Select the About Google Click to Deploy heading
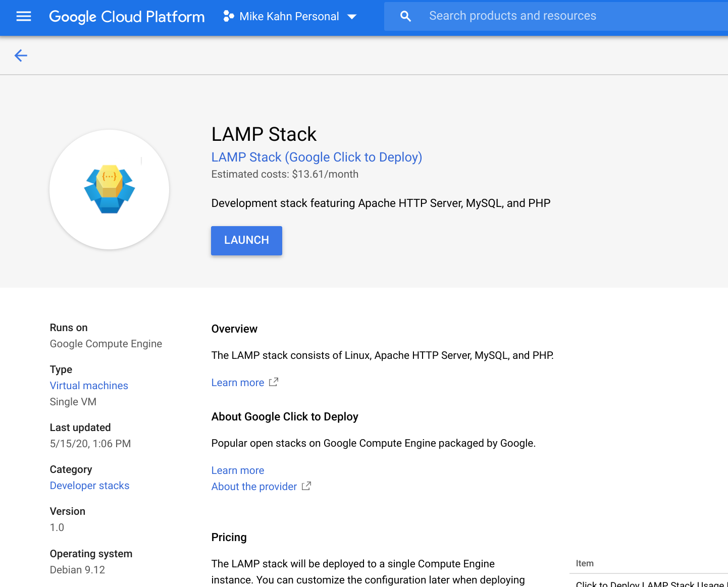The height and width of the screenshot is (587, 728). click(285, 417)
